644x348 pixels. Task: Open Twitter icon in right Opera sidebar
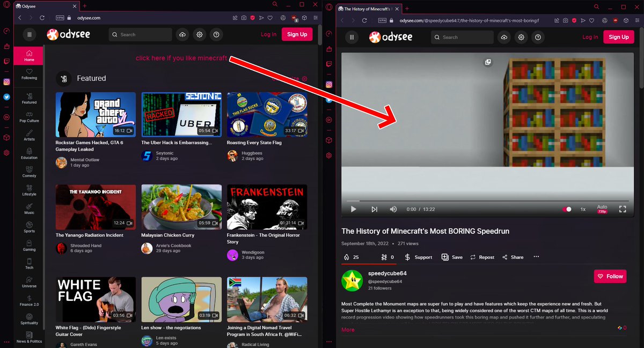(x=329, y=100)
